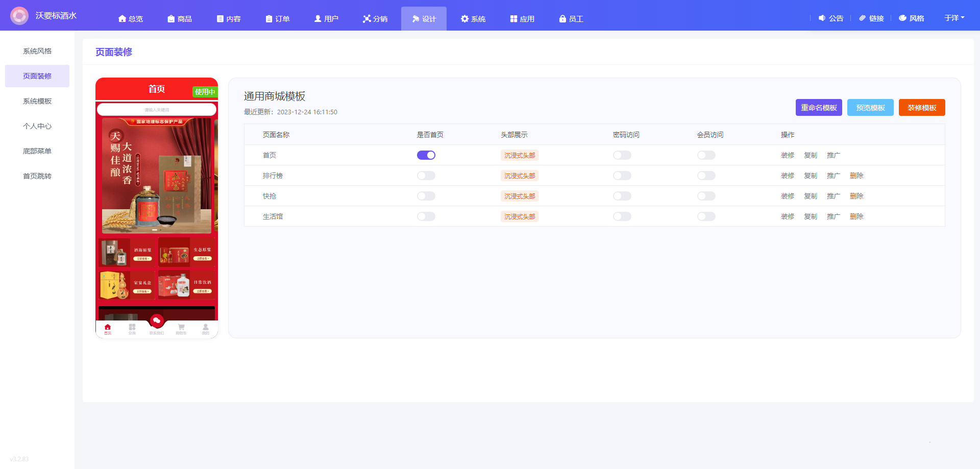Turn off 是否首页 switch for 首页 row

[426, 155]
